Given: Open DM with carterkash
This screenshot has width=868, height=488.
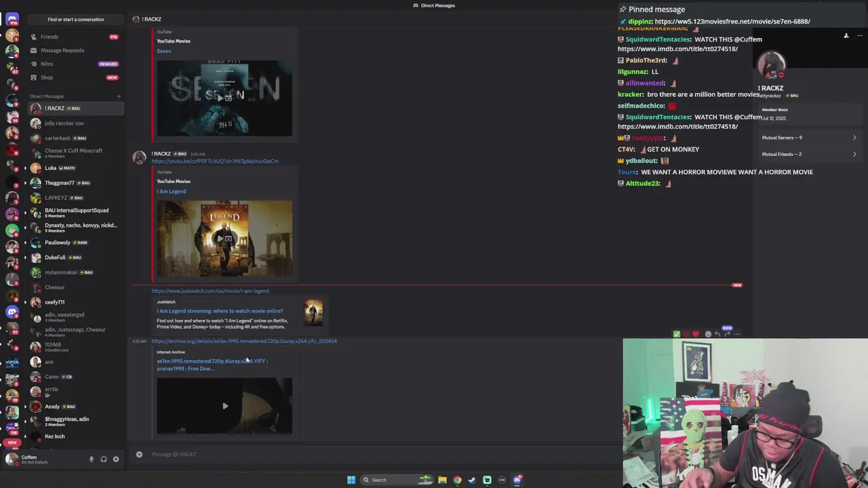Looking at the screenshot, I should pyautogui.click(x=75, y=138).
